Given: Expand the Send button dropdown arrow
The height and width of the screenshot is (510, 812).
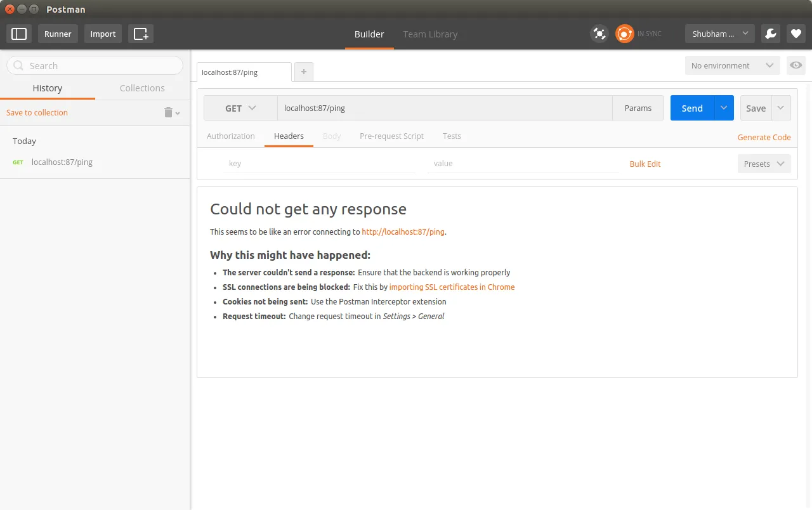Looking at the screenshot, I should (x=724, y=108).
